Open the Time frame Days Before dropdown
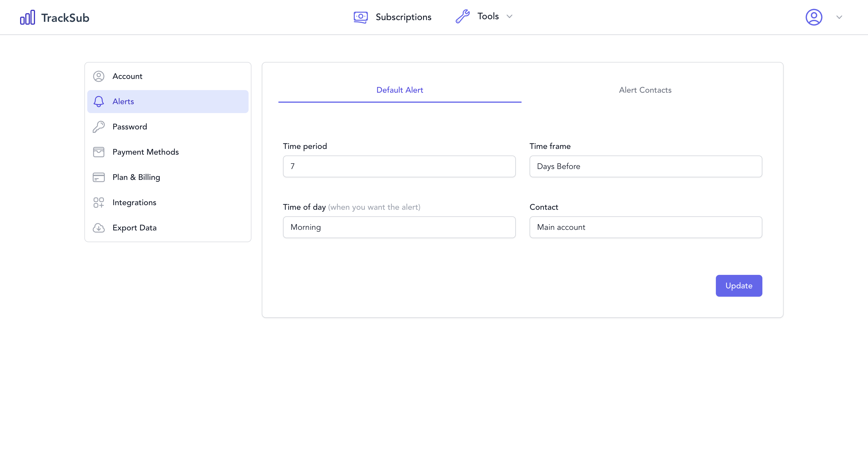This screenshot has height=474, width=868. (x=646, y=166)
